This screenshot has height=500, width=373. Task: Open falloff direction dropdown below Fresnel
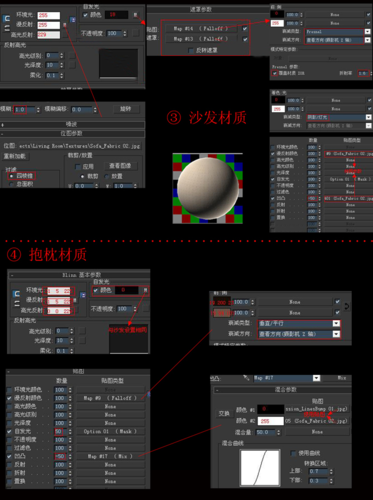coord(368,40)
